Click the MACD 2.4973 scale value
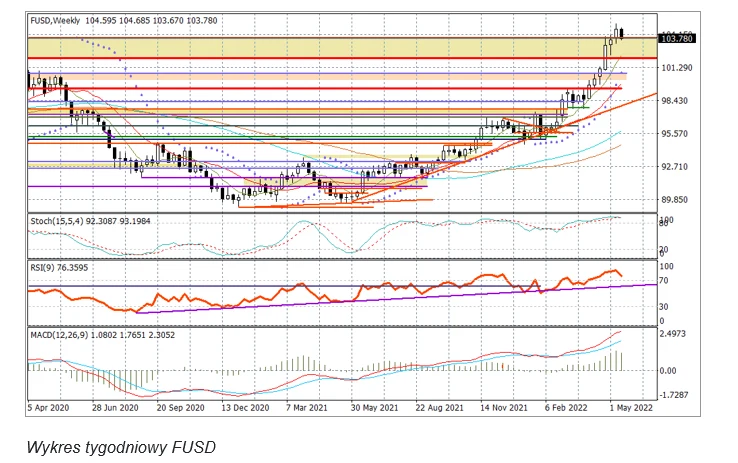This screenshot has height=463, width=738. click(677, 336)
